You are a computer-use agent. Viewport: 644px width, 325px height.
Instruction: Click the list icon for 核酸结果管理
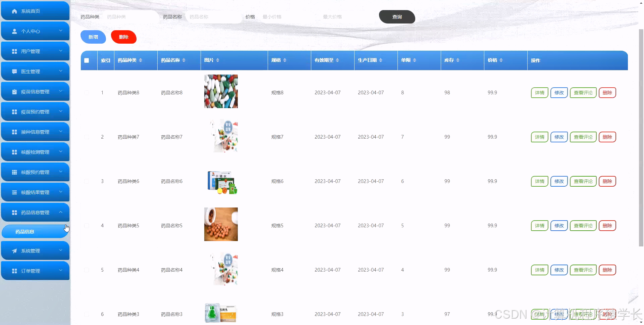pos(14,192)
